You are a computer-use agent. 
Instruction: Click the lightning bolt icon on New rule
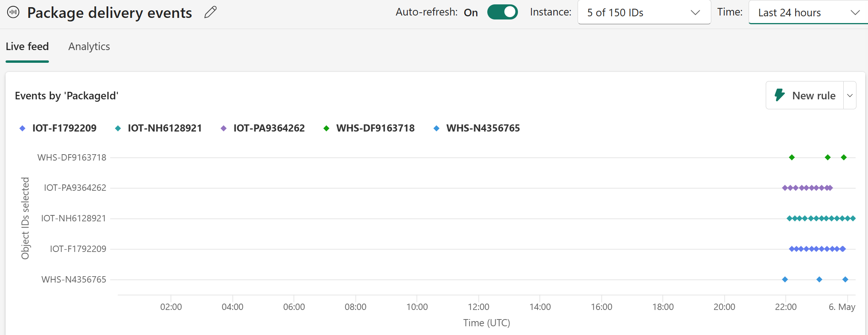[780, 95]
